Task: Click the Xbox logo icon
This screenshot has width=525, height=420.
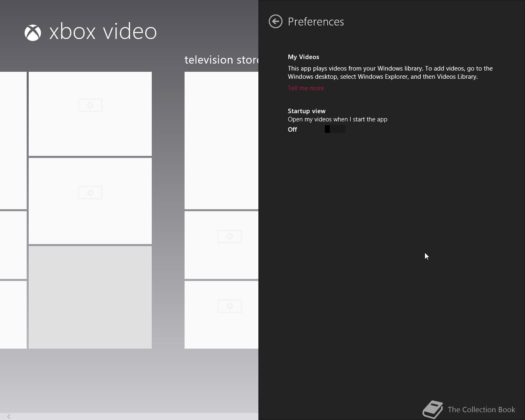Action: click(x=33, y=33)
